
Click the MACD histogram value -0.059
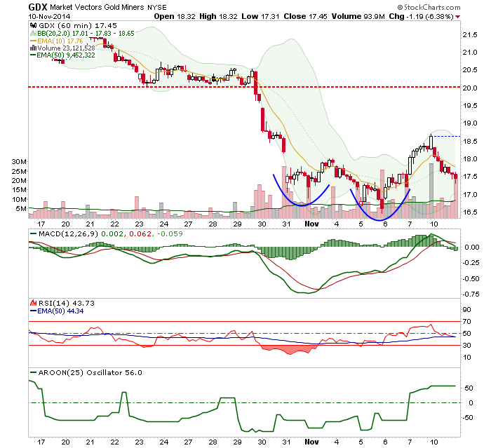click(x=170, y=234)
